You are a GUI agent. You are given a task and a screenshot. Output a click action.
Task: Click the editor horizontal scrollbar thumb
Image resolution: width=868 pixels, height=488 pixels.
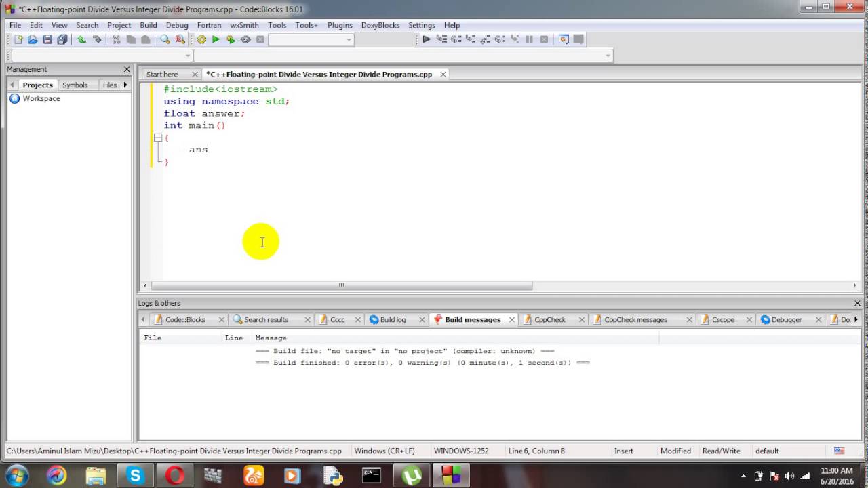point(342,285)
